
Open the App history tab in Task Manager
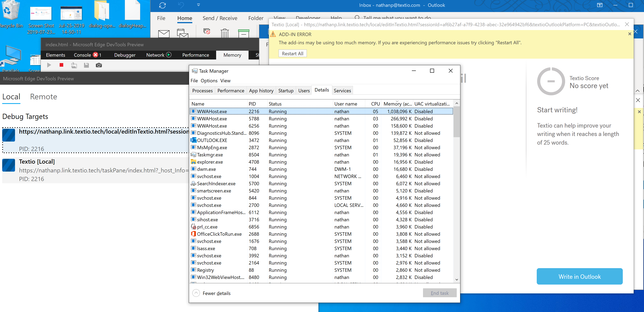coord(261,91)
